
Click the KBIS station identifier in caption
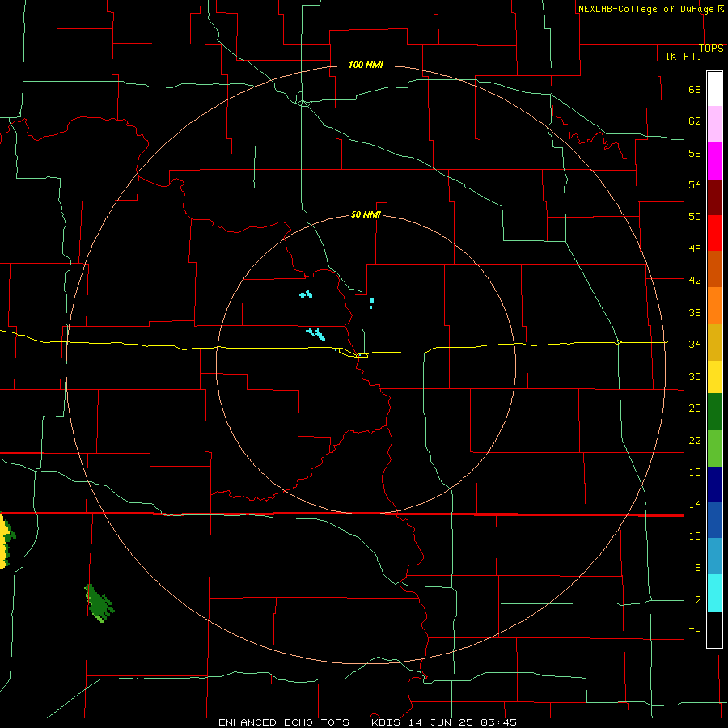[x=387, y=722]
